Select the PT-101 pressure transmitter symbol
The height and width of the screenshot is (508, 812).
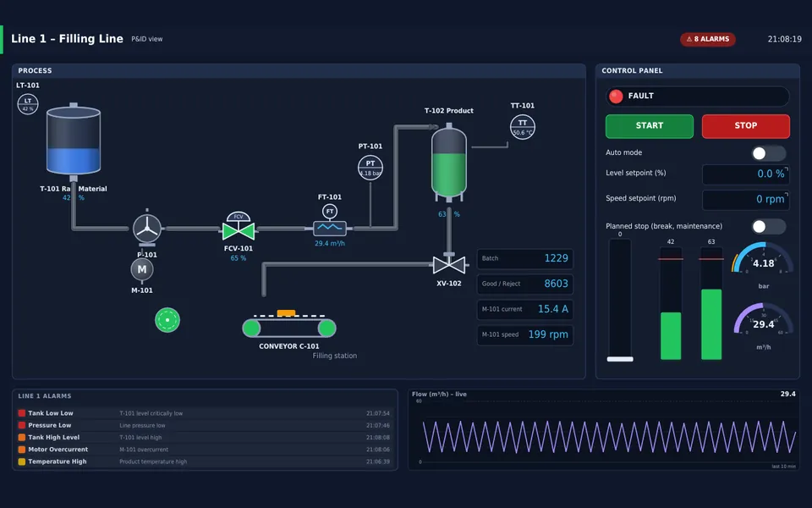pyautogui.click(x=370, y=168)
